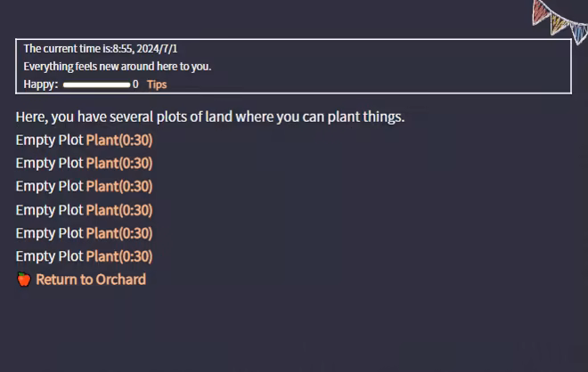Click the last 'Empty Plot' label
Viewport: 588px width, 372px height.
(x=49, y=256)
